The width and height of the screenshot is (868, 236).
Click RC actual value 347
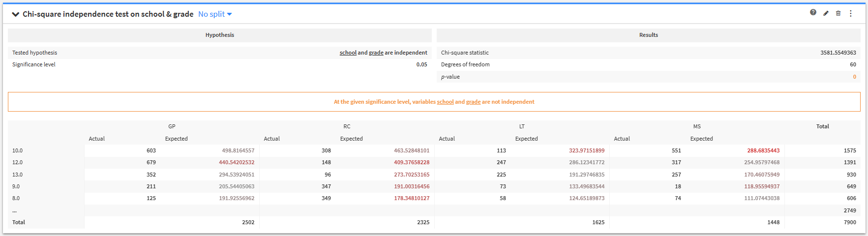[x=326, y=186]
